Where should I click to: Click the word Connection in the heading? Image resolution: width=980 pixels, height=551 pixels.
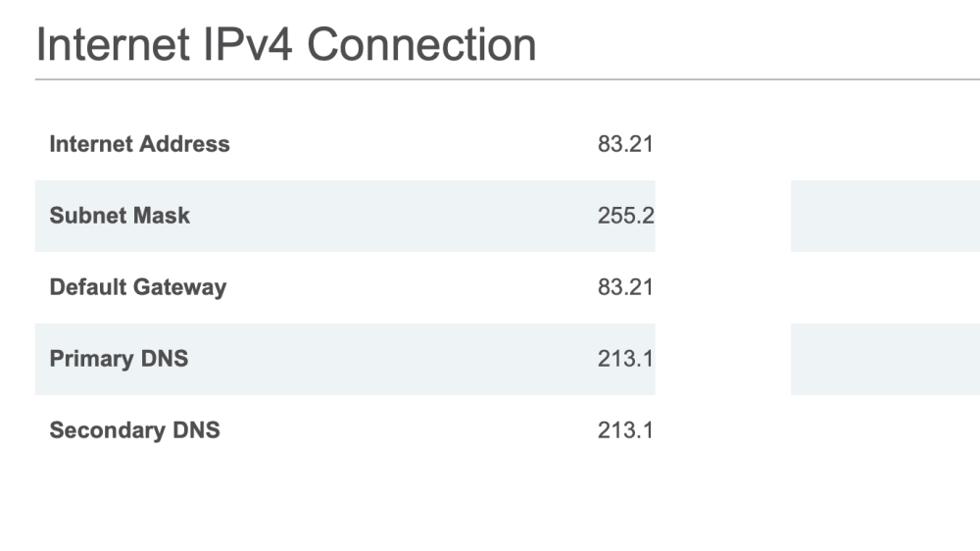tap(421, 45)
